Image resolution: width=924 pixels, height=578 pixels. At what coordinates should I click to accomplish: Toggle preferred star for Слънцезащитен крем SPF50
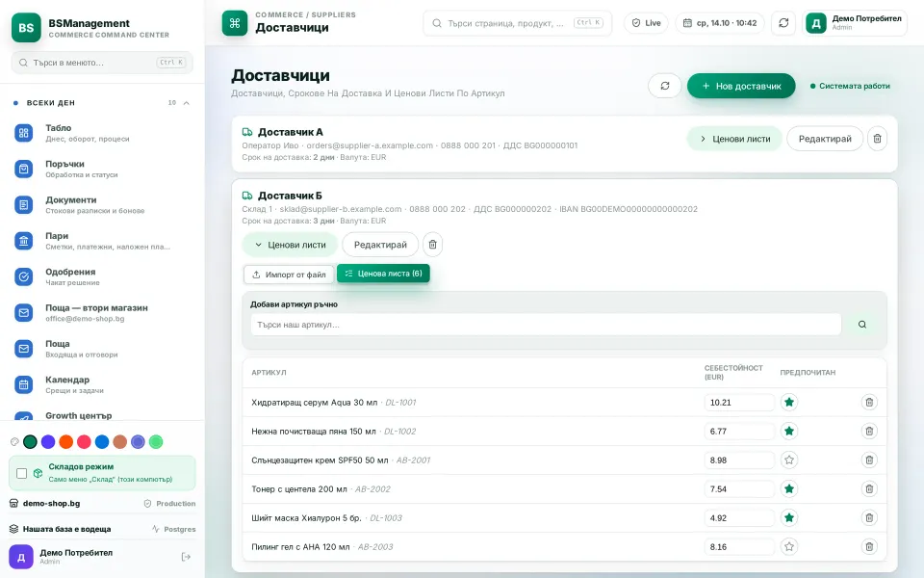coord(789,460)
